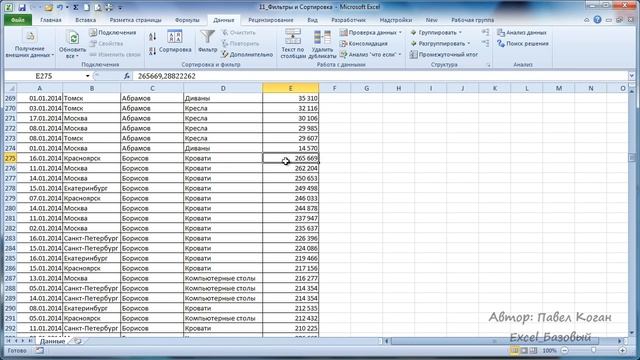Image resolution: width=640 pixels, height=360 pixels.
Task: Open the Sort (Сортировка) dialog icon
Action: pos(175,37)
